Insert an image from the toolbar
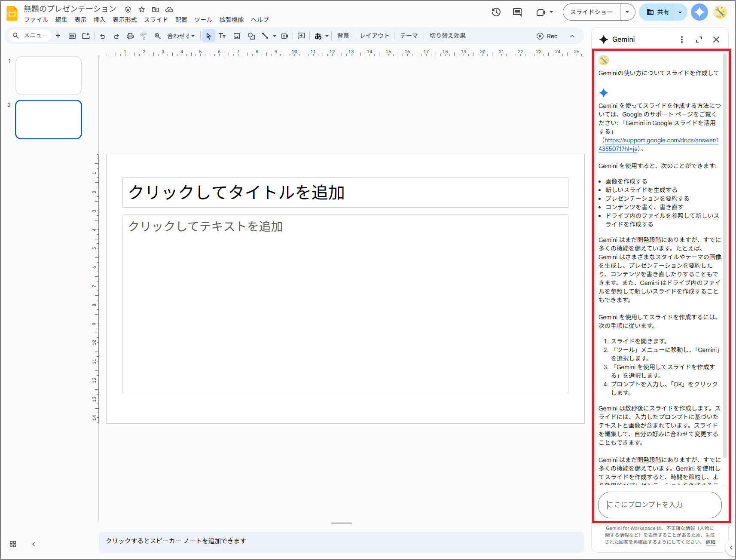 [237, 36]
